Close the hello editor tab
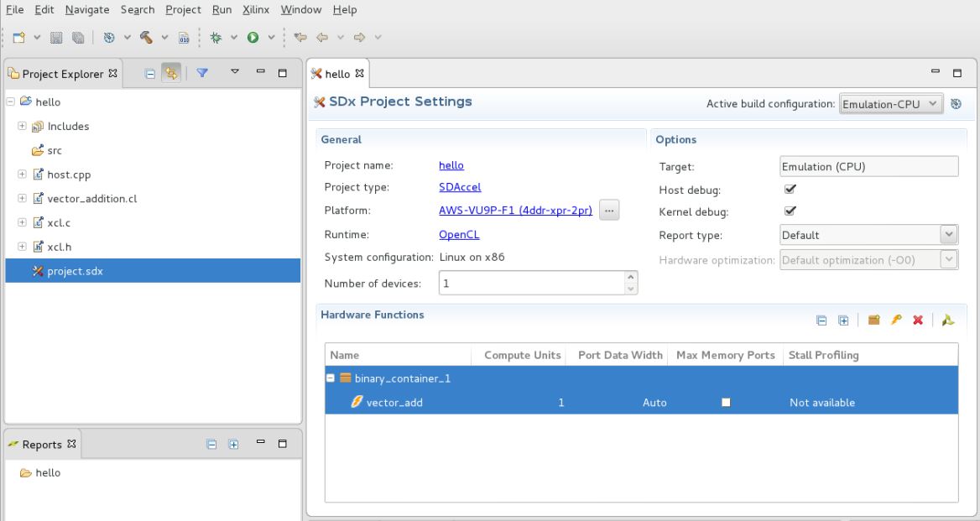 (359, 73)
